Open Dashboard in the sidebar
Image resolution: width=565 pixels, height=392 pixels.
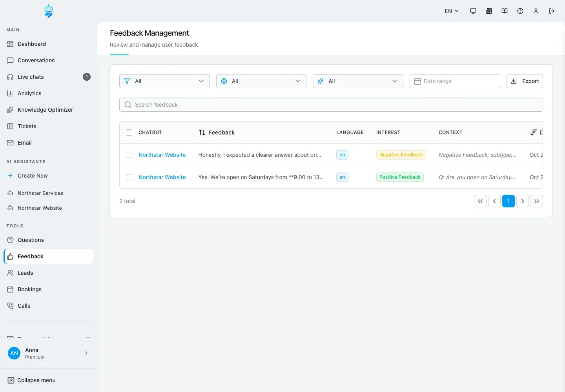(49, 44)
